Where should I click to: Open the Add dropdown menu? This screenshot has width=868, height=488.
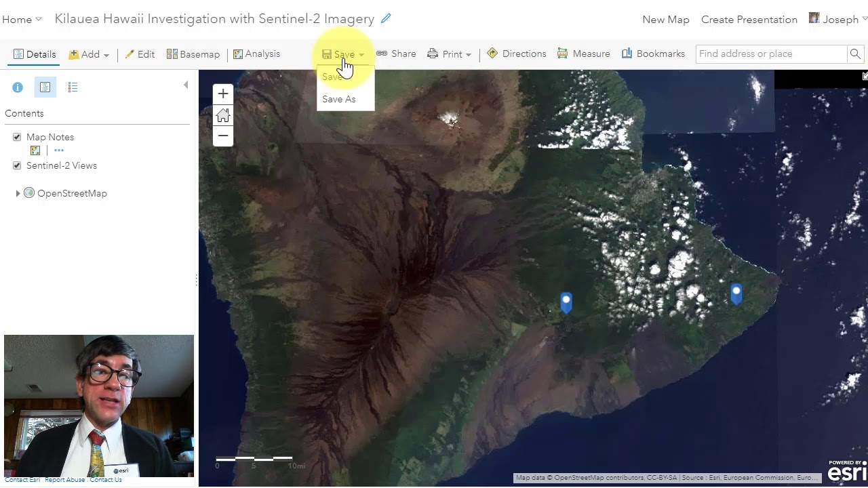89,54
